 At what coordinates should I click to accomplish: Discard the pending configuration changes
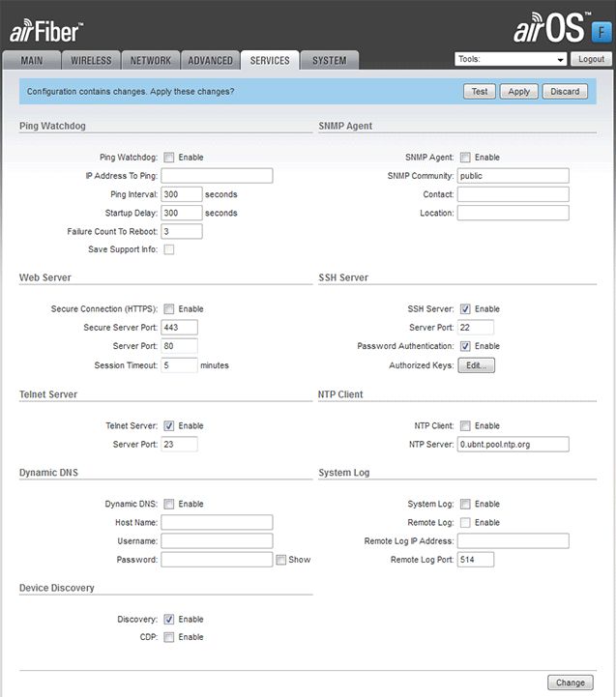(x=565, y=92)
